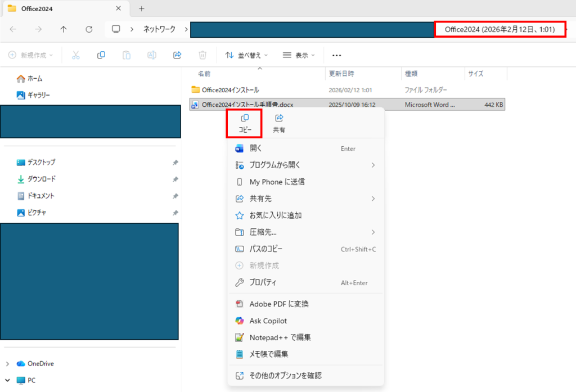576x392 pixels.
Task: Click その他のオプションを確認 menu item
Action: (285, 375)
